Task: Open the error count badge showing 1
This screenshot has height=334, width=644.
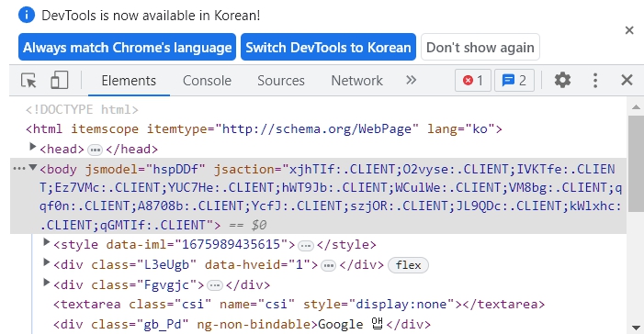Action: (473, 81)
